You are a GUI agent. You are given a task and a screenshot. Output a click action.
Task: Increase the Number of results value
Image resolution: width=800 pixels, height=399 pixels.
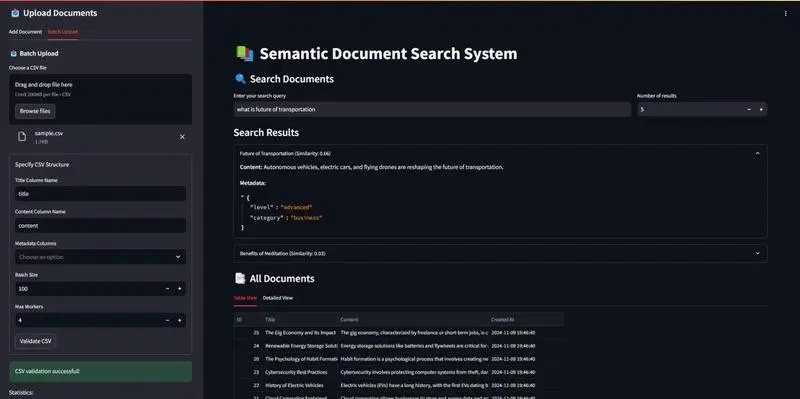pos(761,109)
